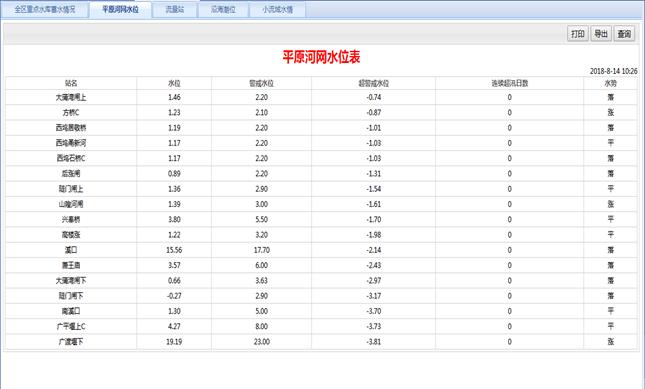Click over-warning value -1.98
This screenshot has height=389, width=645.
pyautogui.click(x=374, y=235)
